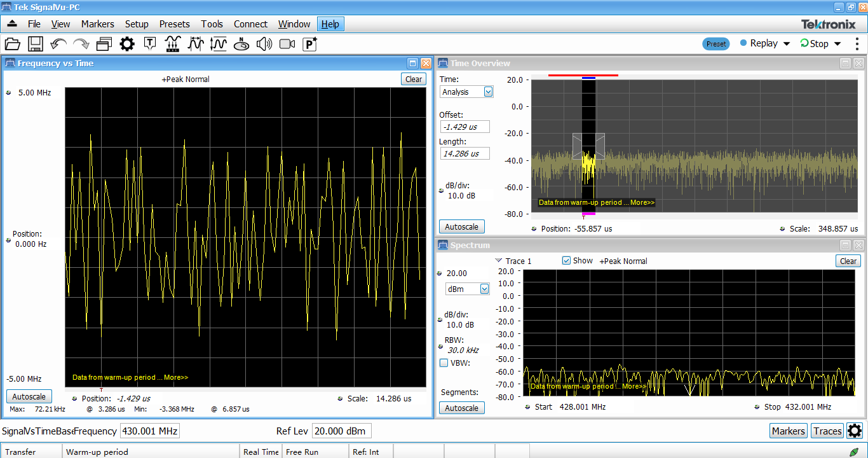Open the Help menu
This screenshot has height=458, width=868.
click(330, 24)
